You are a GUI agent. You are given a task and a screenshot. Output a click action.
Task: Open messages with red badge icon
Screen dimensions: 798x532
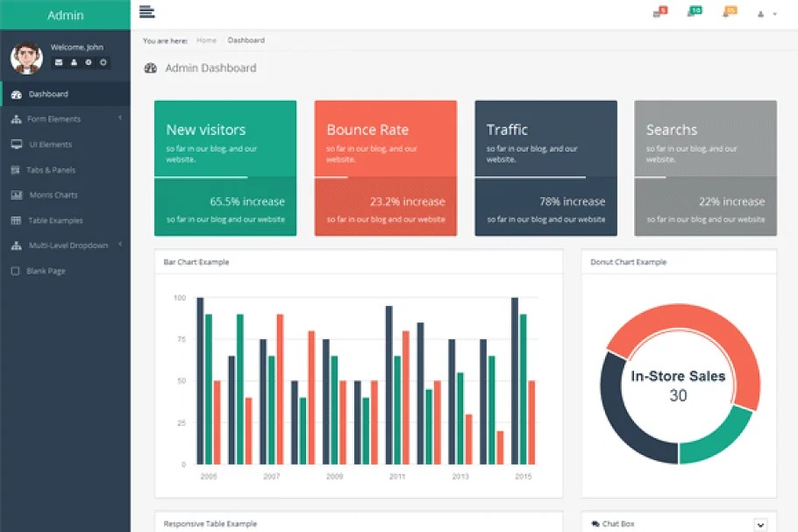[659, 12]
